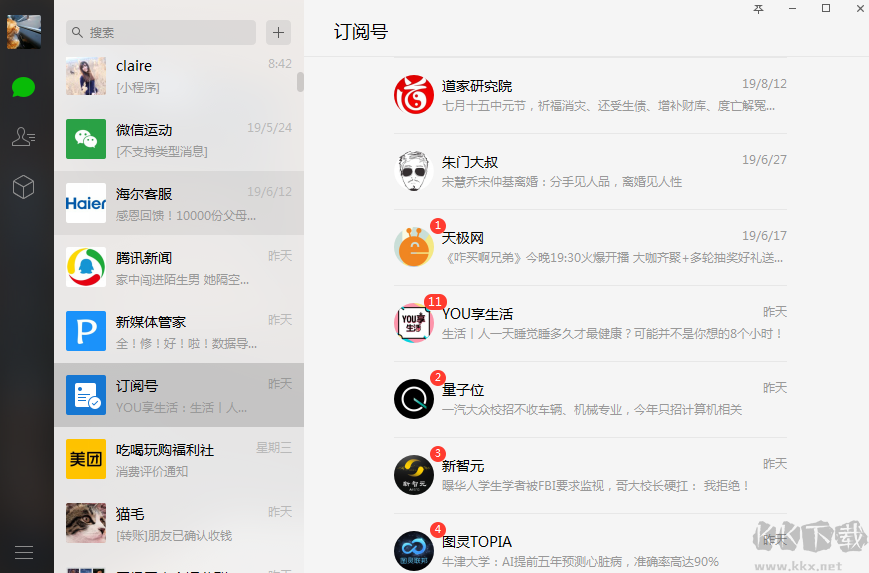
Task: Open YOU享生活 with 11 unread
Action: point(590,323)
